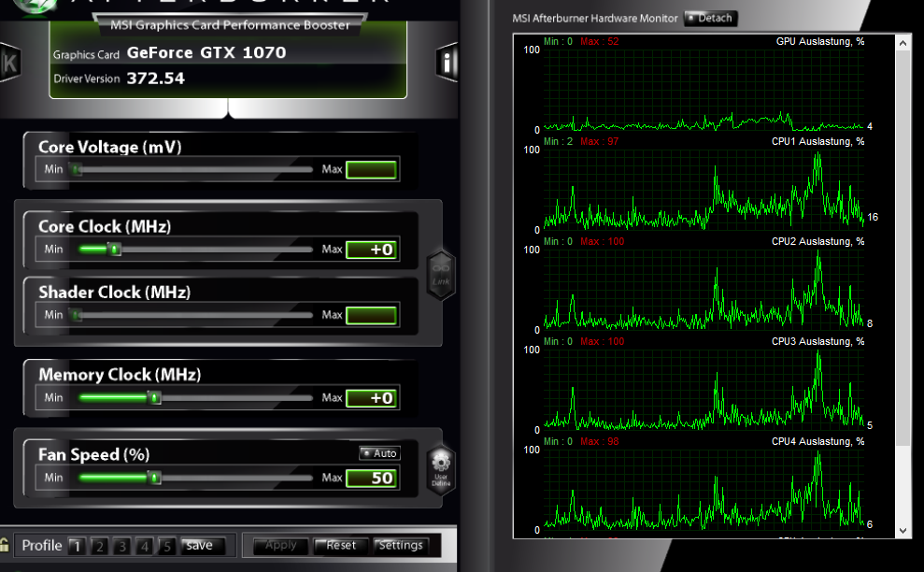Image resolution: width=924 pixels, height=572 pixels.
Task: Click the Apply button
Action: (280, 546)
